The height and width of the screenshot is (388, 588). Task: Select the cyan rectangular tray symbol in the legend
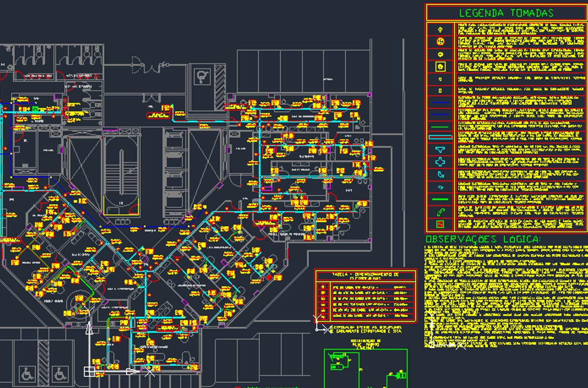(440, 137)
